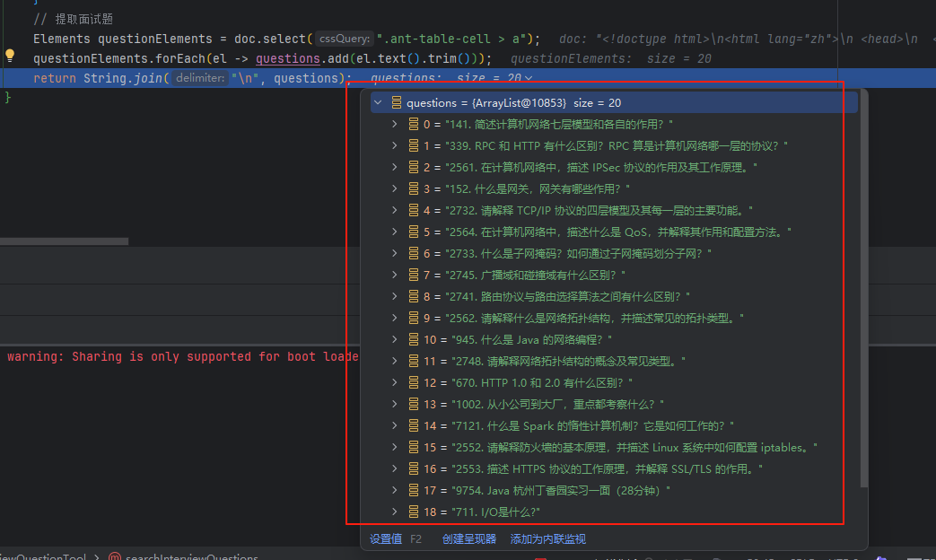Expand entry 13 starting with "1002."
936x560 pixels.
[395, 404]
